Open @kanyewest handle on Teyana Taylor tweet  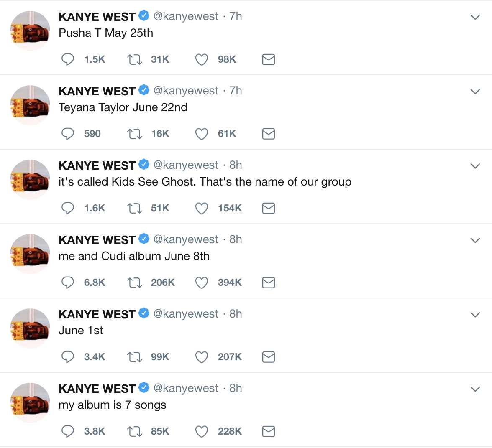click(186, 91)
